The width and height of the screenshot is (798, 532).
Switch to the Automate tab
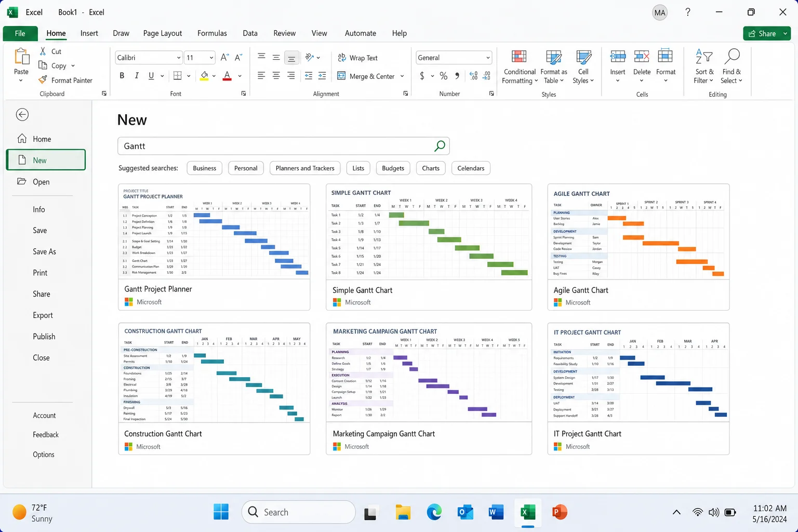[x=361, y=33]
